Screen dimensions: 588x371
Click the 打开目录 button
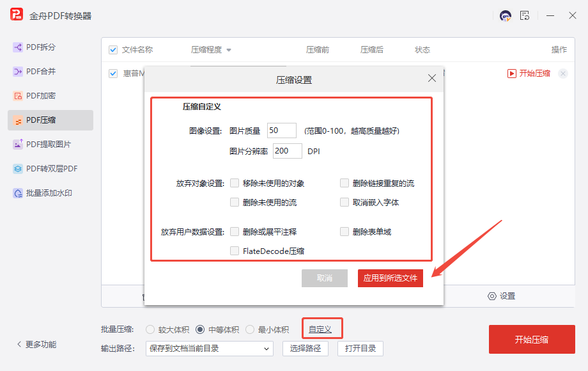[x=360, y=349]
